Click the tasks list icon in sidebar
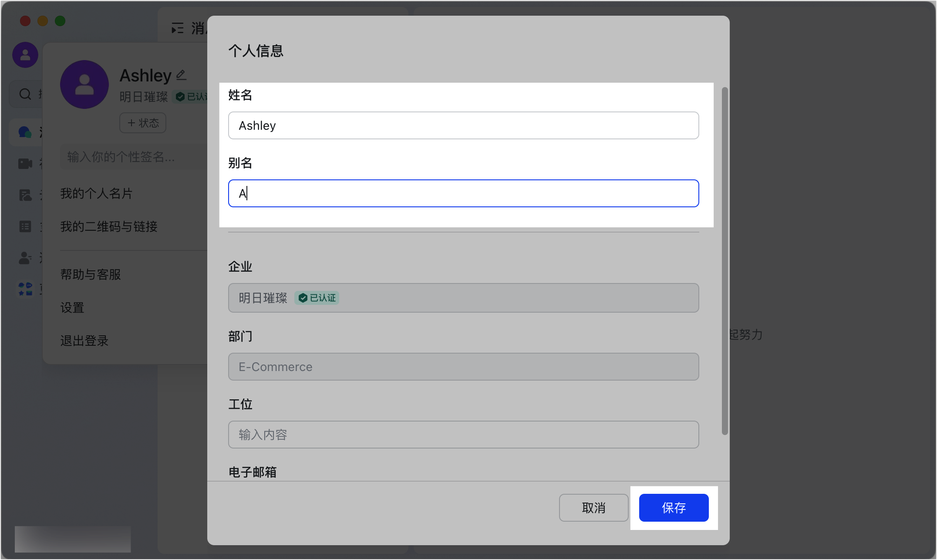 26,226
